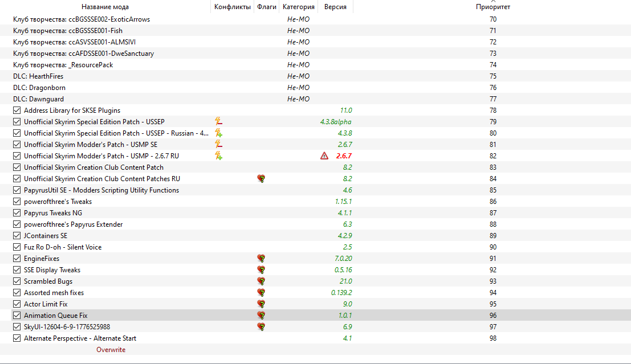This screenshot has height=364, width=631.
Task: Disable USMP 2.6.7 RU mod
Action: click(17, 156)
